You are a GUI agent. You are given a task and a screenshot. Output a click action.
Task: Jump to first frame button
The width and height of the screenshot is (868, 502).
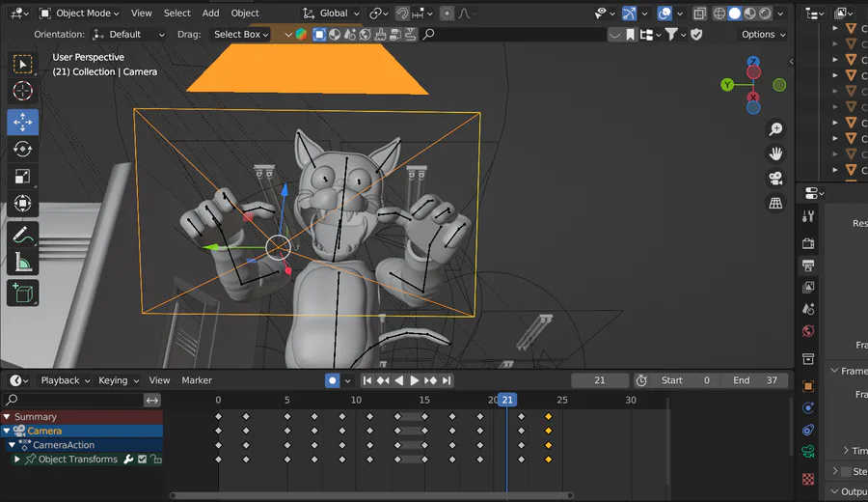click(367, 380)
